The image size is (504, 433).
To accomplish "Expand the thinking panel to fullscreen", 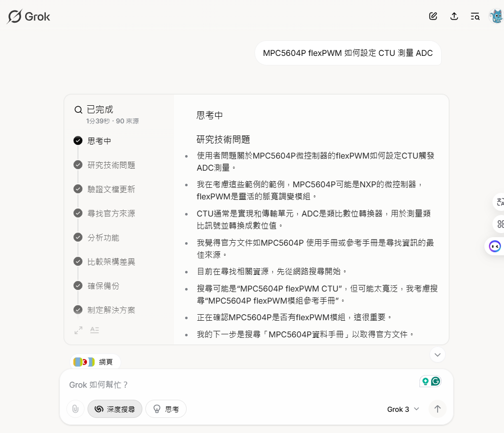I will (78, 330).
